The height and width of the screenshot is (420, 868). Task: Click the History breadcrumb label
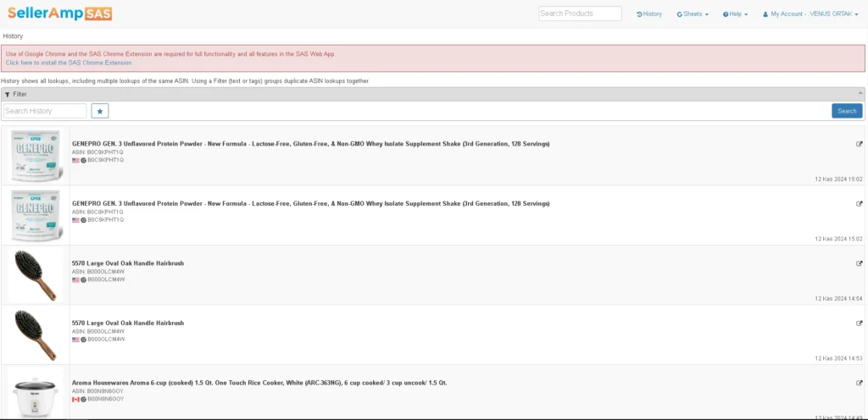(13, 36)
